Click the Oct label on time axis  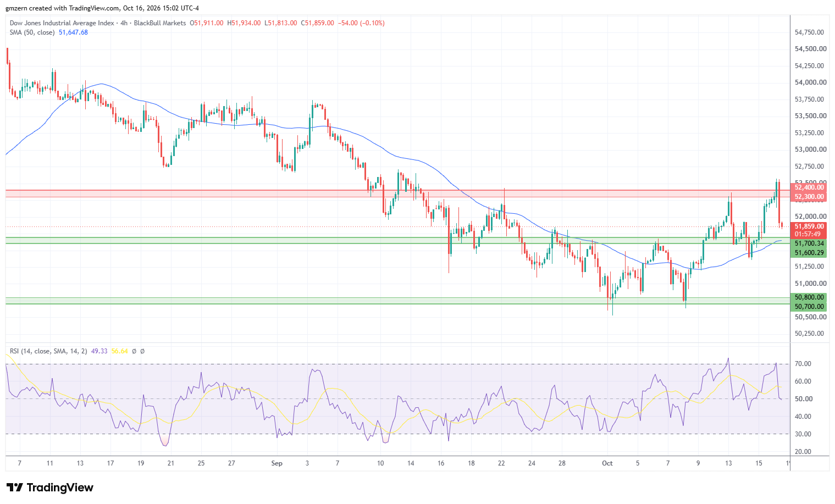click(607, 463)
